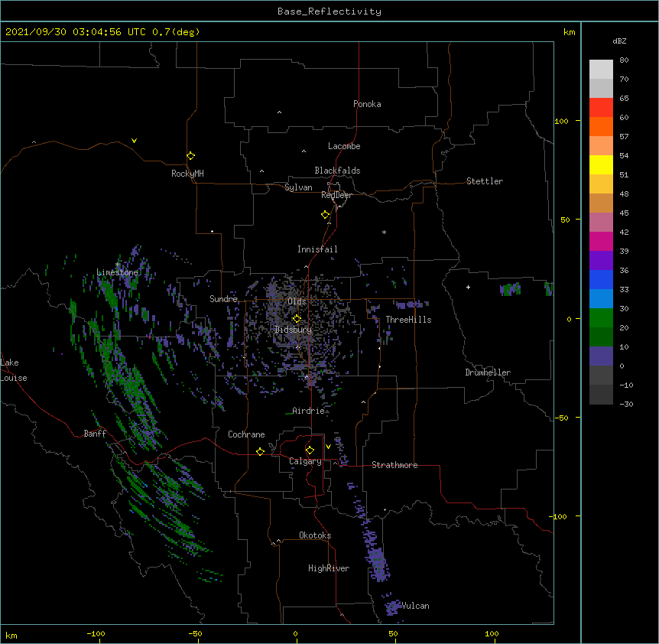This screenshot has height=644, width=659.
Task: Click the Okotoks city label
Action: [315, 535]
